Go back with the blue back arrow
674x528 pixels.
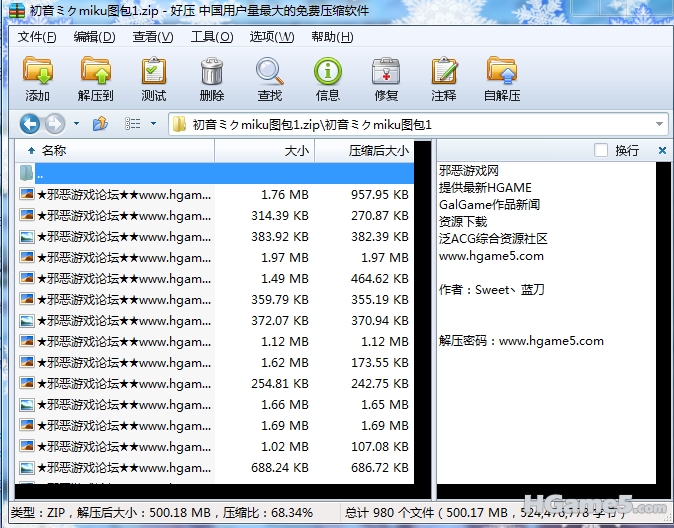point(30,124)
